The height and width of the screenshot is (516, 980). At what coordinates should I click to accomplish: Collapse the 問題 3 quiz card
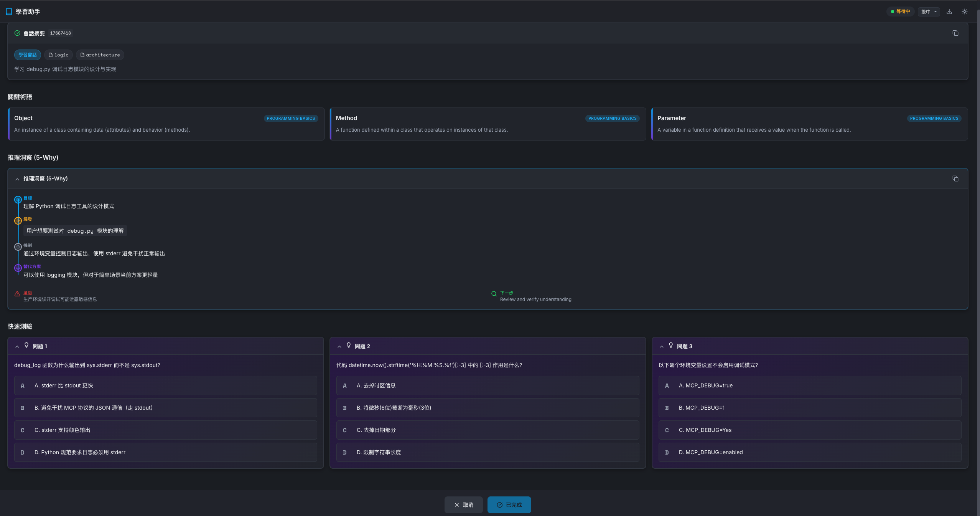(662, 346)
